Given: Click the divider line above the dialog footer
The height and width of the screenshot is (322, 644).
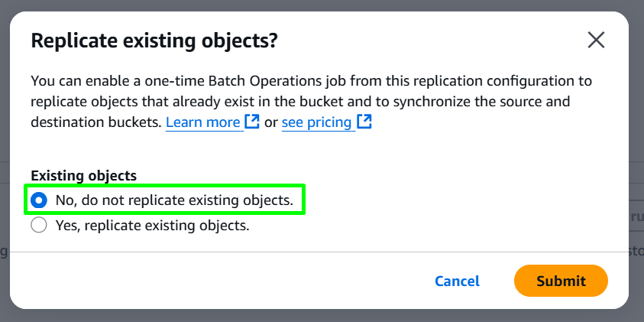Looking at the screenshot, I should pyautogui.click(x=319, y=252).
